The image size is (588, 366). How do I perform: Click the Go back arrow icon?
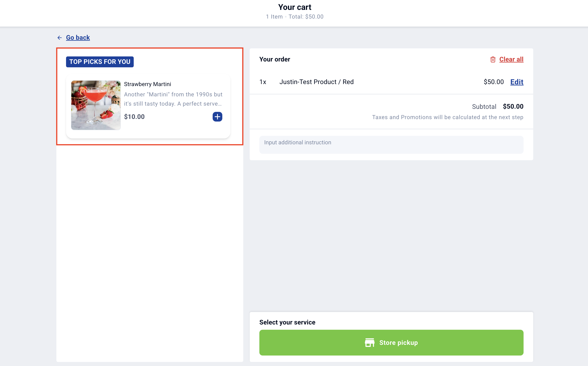click(x=59, y=38)
